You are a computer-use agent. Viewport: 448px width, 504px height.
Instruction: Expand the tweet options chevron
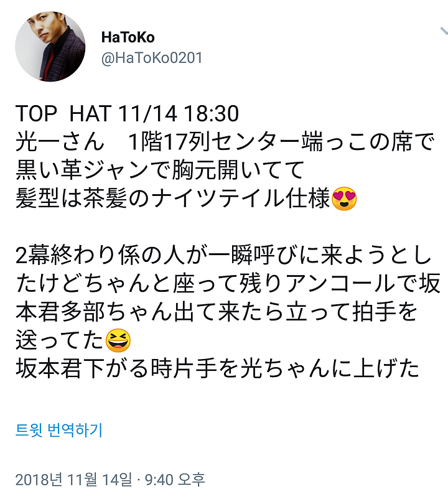pyautogui.click(x=444, y=31)
